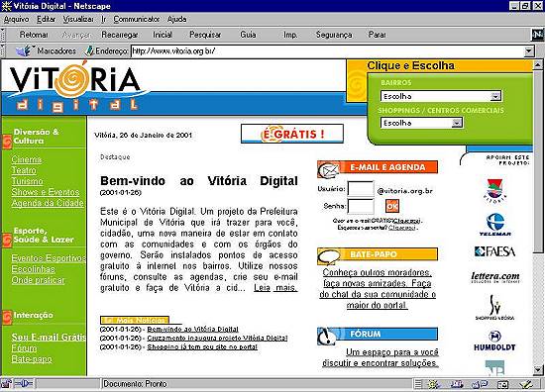Click the address URL field

coord(327,51)
